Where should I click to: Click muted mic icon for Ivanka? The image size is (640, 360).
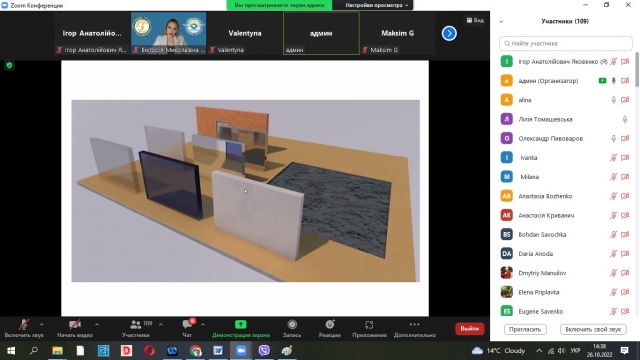pos(613,158)
